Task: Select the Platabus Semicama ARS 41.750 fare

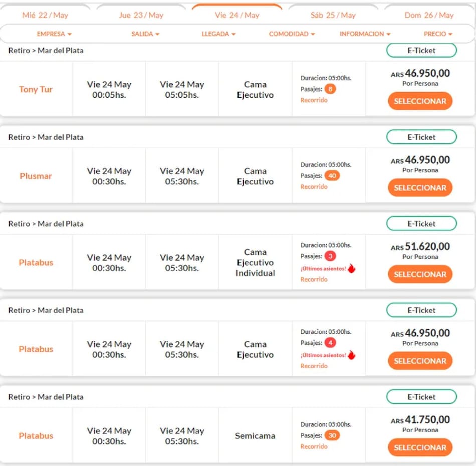Action: click(x=420, y=447)
